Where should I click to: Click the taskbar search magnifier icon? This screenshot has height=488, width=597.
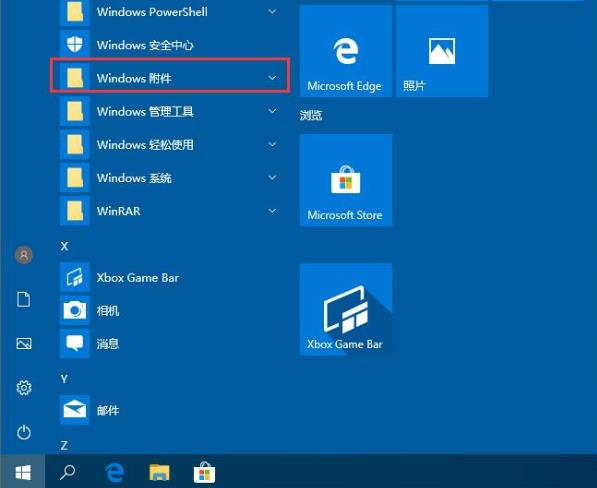67,473
